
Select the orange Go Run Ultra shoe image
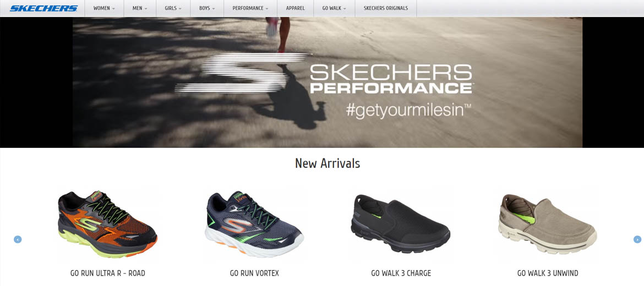[x=107, y=224]
